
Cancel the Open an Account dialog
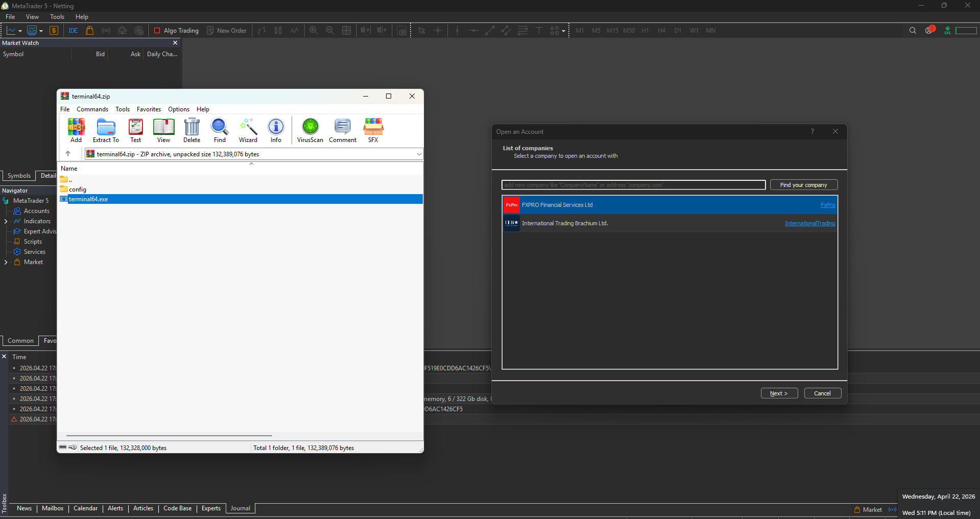[823, 393]
